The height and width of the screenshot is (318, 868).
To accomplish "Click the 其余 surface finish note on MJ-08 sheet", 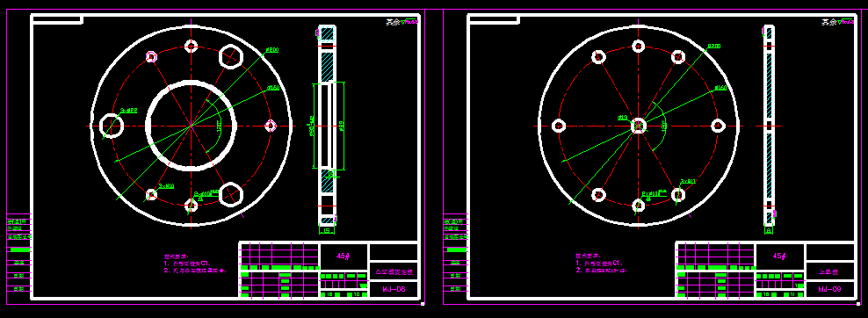I will coord(393,22).
